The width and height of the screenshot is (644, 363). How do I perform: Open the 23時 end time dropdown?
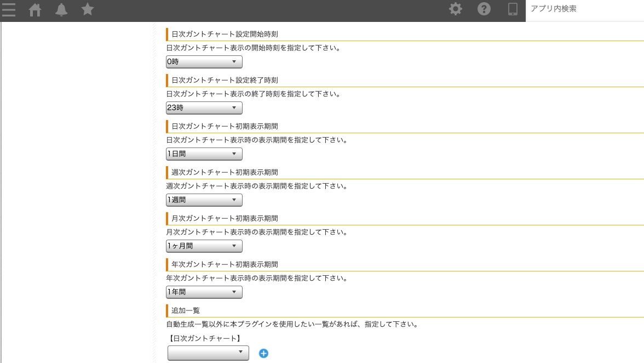pyautogui.click(x=204, y=107)
